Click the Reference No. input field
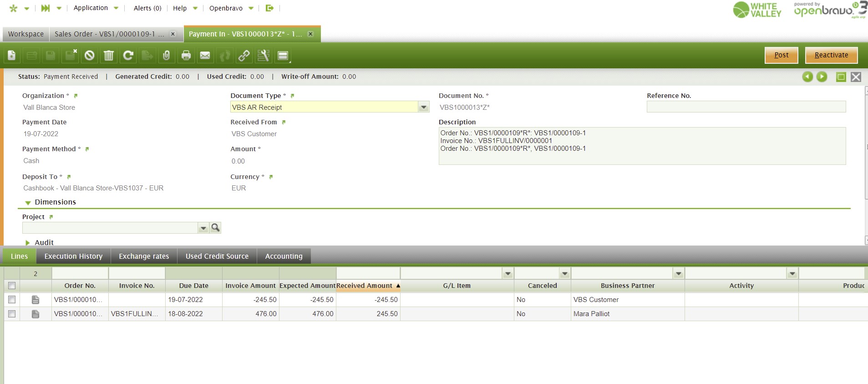 pyautogui.click(x=746, y=107)
